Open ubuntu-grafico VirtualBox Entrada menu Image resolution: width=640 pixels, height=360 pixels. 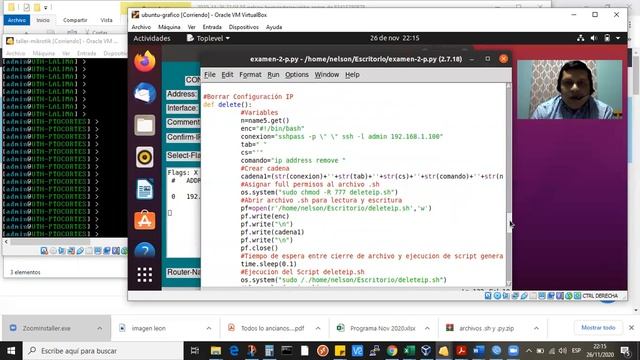[x=212, y=27]
